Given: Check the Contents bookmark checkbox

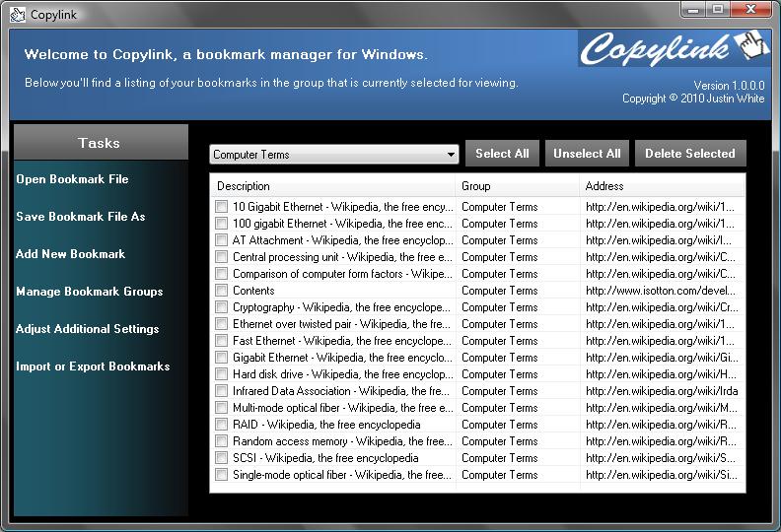Looking at the screenshot, I should [x=221, y=290].
